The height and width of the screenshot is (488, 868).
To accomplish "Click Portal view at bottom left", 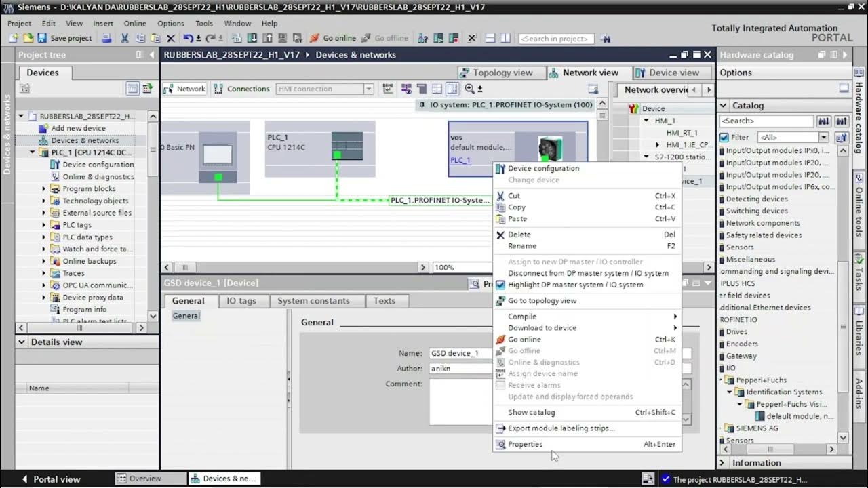I will (52, 479).
